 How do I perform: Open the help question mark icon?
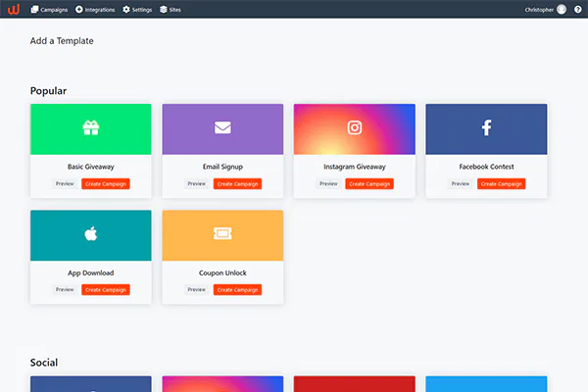point(578,9)
